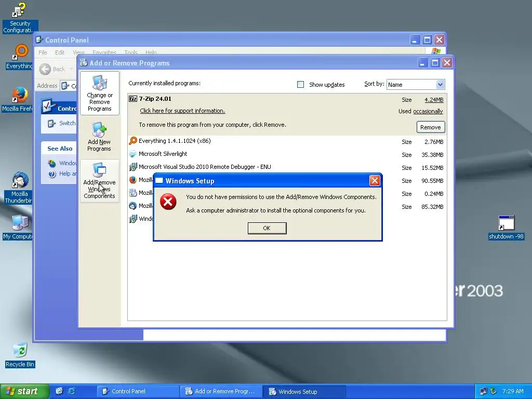
Task: Open Tools menu in Control Panel
Action: click(130, 52)
